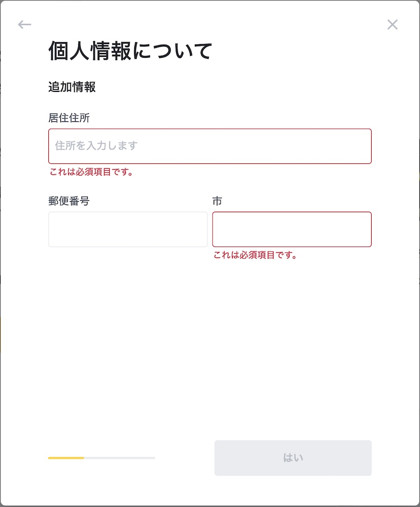Go back using the left arrow icon
Viewport: 420px width, 507px height.
click(x=25, y=25)
